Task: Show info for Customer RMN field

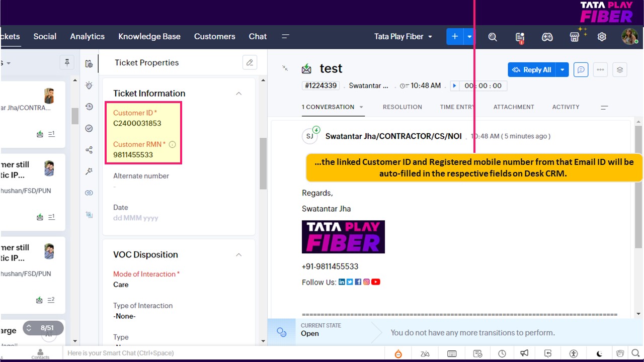Action: point(172,144)
